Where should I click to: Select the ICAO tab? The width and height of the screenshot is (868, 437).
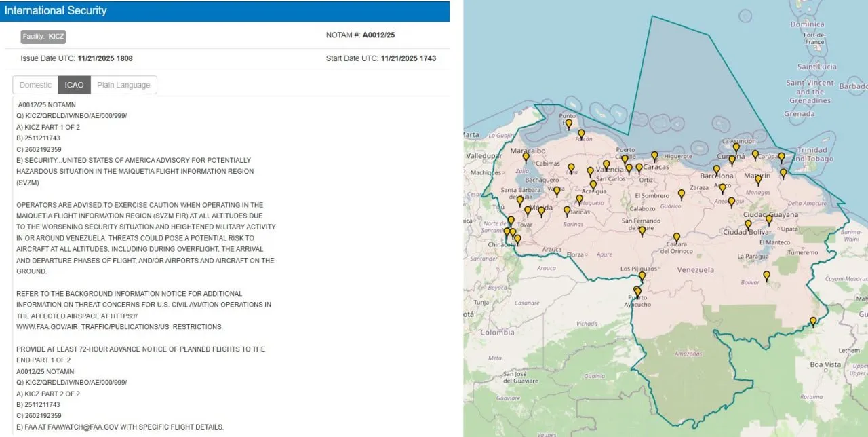[x=74, y=85]
